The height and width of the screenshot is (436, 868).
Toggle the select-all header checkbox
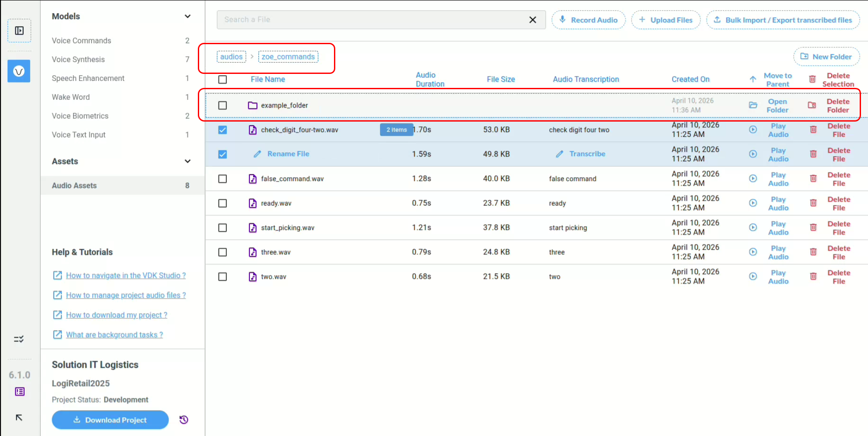click(x=222, y=79)
